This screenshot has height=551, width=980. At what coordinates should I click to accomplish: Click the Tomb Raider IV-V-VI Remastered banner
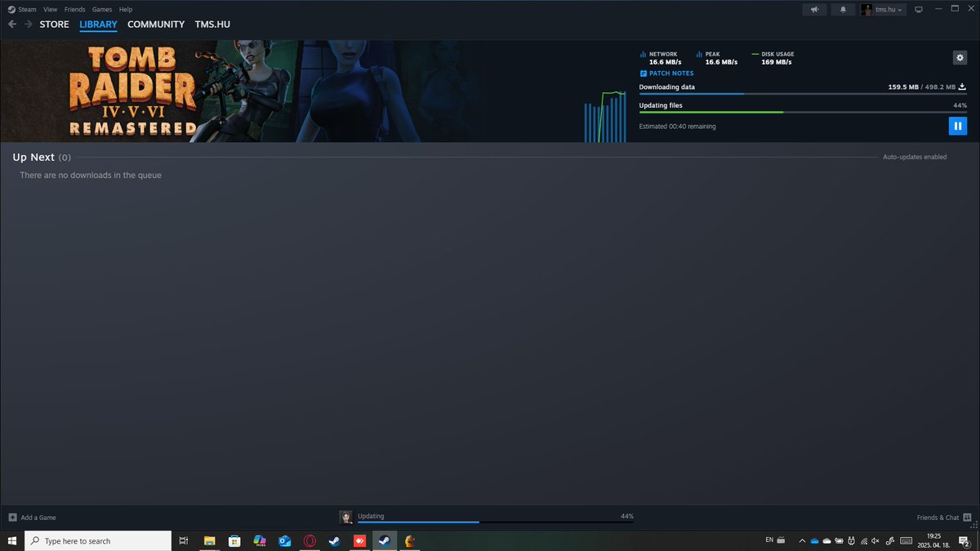[x=245, y=91]
